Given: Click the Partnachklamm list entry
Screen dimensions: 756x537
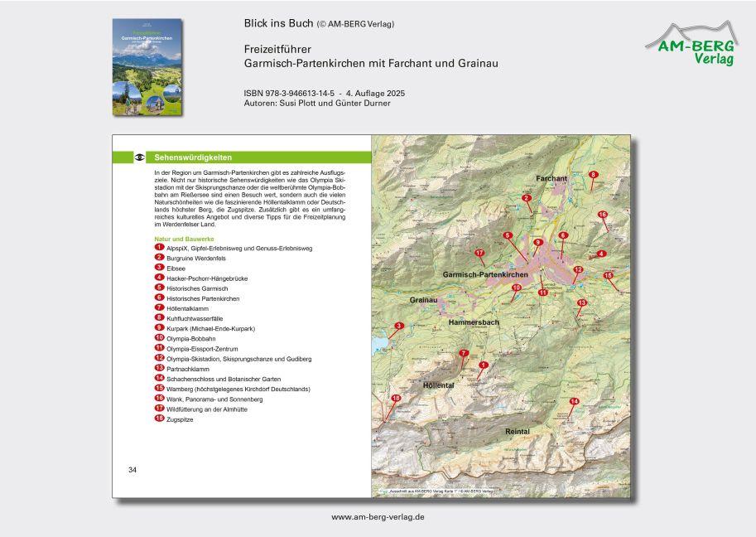Looking at the screenshot, I should [187, 369].
